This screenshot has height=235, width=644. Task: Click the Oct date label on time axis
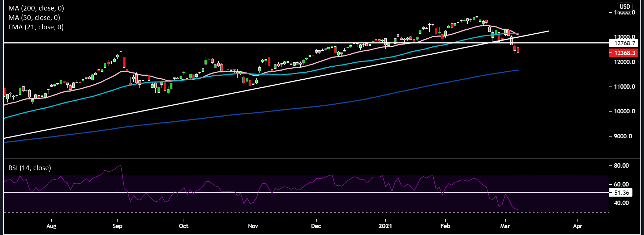(x=184, y=226)
